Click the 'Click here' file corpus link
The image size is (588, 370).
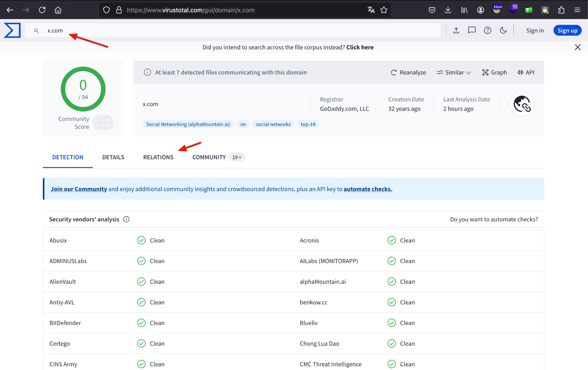(360, 47)
